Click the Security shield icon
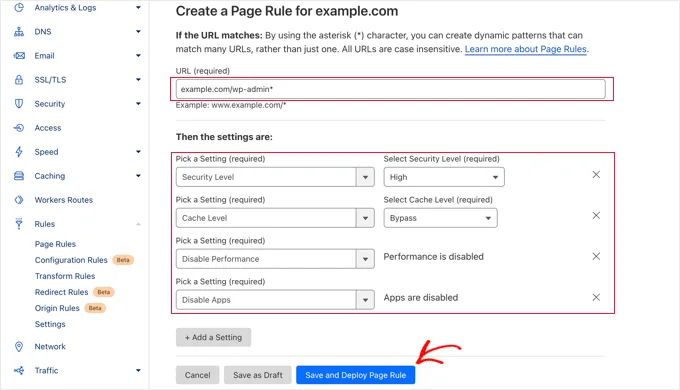This screenshot has width=680, height=390. click(x=19, y=103)
